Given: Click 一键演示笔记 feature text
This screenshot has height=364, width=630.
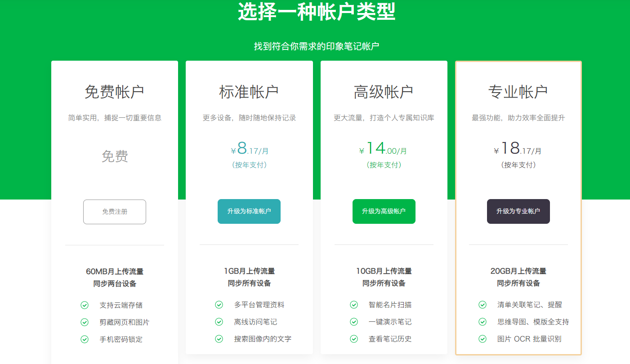Looking at the screenshot, I should [390, 322].
